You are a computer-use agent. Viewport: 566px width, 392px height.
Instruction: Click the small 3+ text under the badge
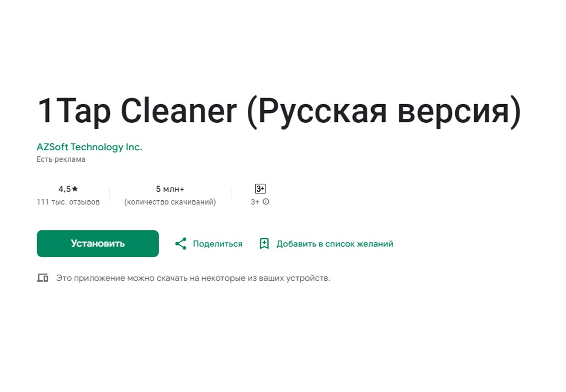[255, 202]
